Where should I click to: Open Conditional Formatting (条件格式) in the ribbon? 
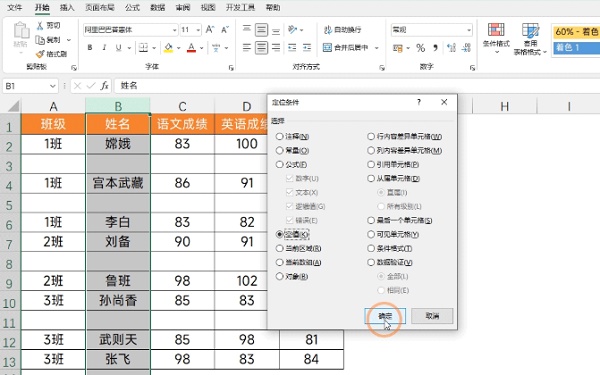point(496,38)
